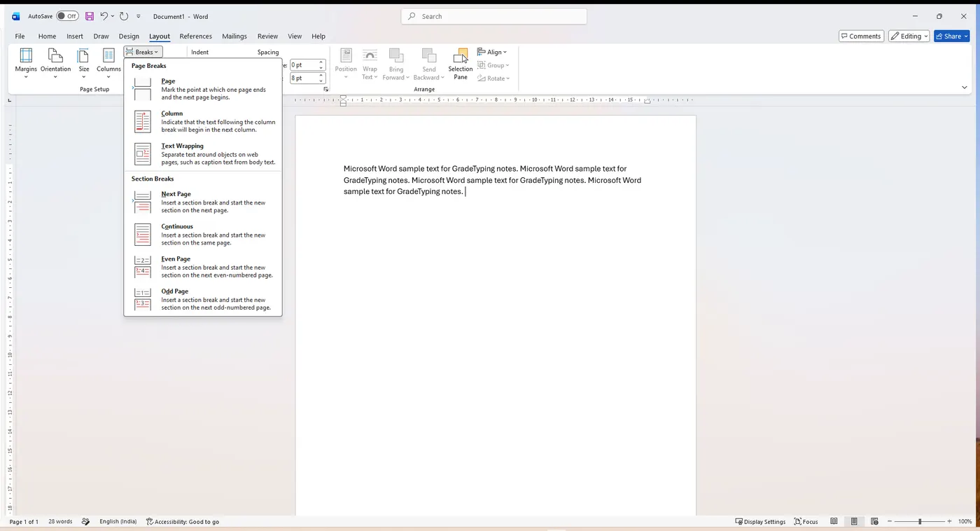Click the Word application logo icon
The height and width of the screenshot is (531, 980).
pos(16,16)
